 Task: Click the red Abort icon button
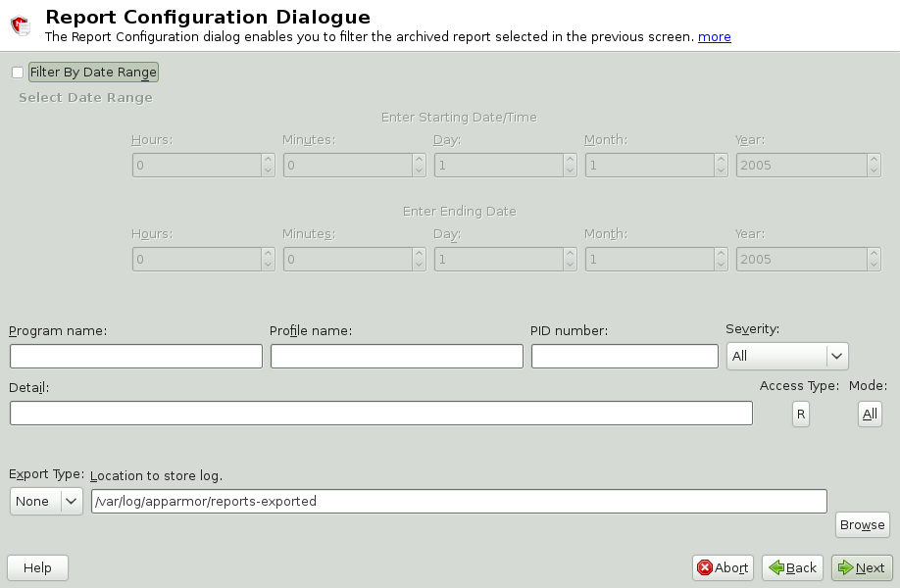click(707, 567)
